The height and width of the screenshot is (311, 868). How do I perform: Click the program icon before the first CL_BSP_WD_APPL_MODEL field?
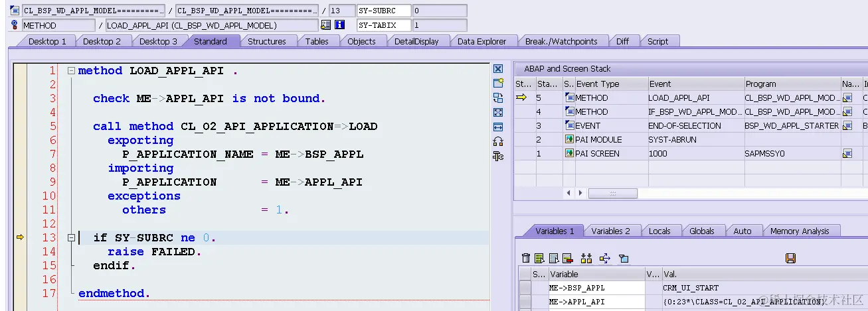coord(15,11)
